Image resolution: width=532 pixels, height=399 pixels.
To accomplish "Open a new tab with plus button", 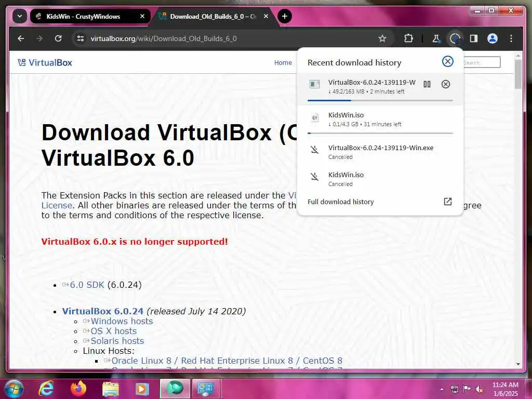I will click(x=285, y=16).
